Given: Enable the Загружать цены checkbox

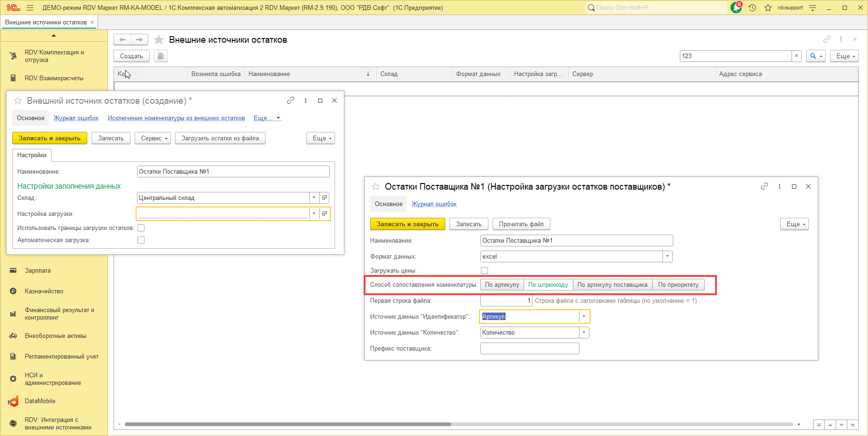Looking at the screenshot, I should coord(484,271).
